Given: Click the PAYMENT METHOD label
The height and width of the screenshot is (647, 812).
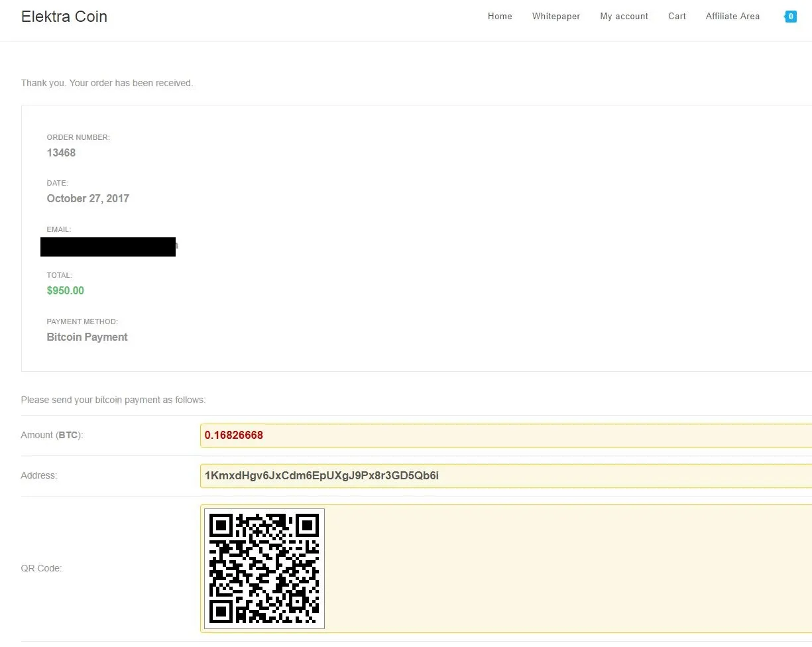Looking at the screenshot, I should [82, 322].
